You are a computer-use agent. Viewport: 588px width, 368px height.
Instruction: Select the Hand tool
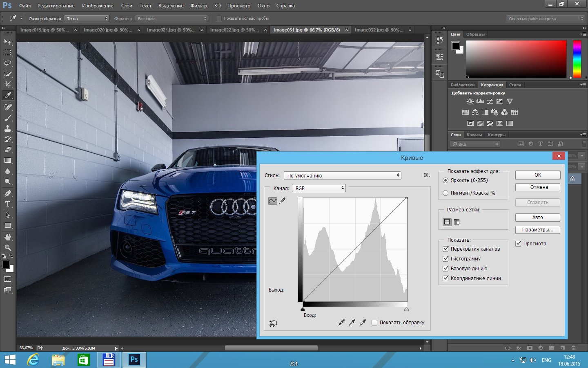8,237
